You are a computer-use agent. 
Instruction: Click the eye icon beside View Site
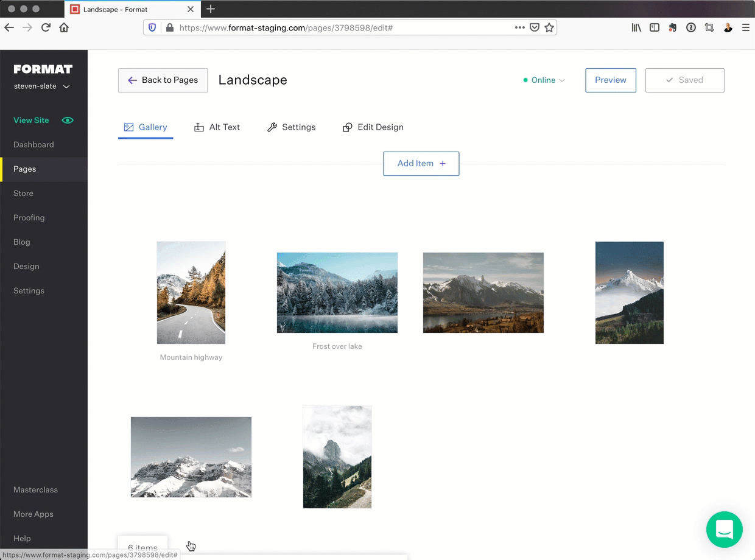[68, 120]
